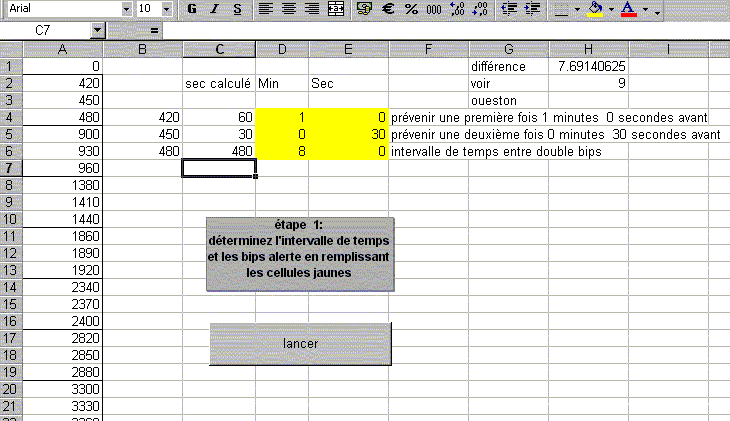The image size is (730, 421).
Task: Select column H header
Action: [x=588, y=49]
